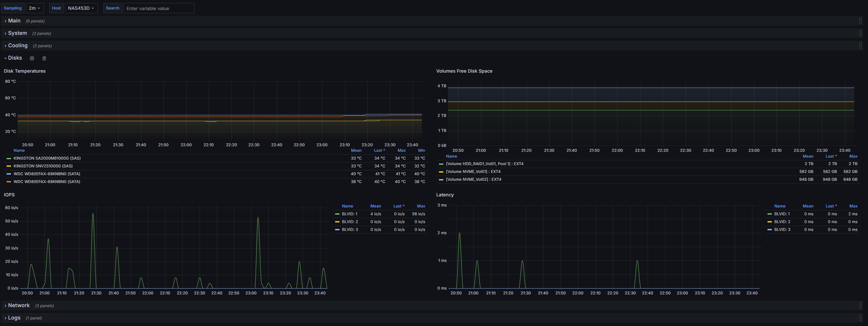The width and height of the screenshot is (868, 326).
Task: Sort Volumes legend by Max column
Action: (x=853, y=156)
